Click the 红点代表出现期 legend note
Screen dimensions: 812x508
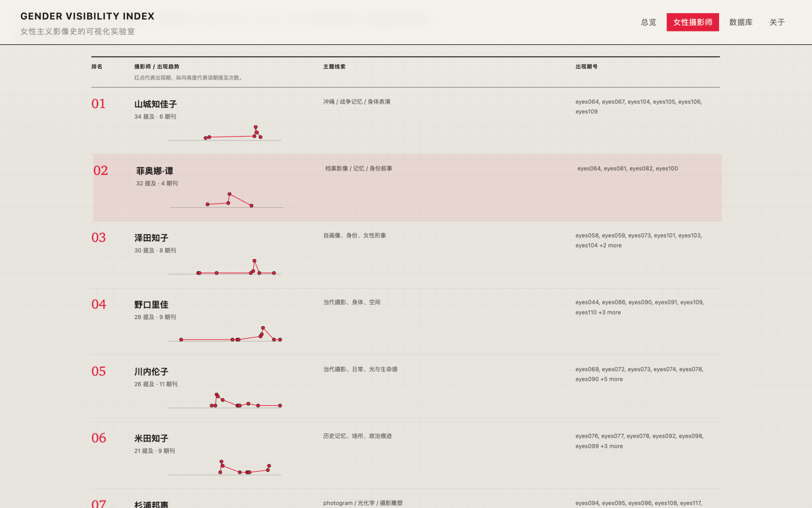tap(189, 78)
